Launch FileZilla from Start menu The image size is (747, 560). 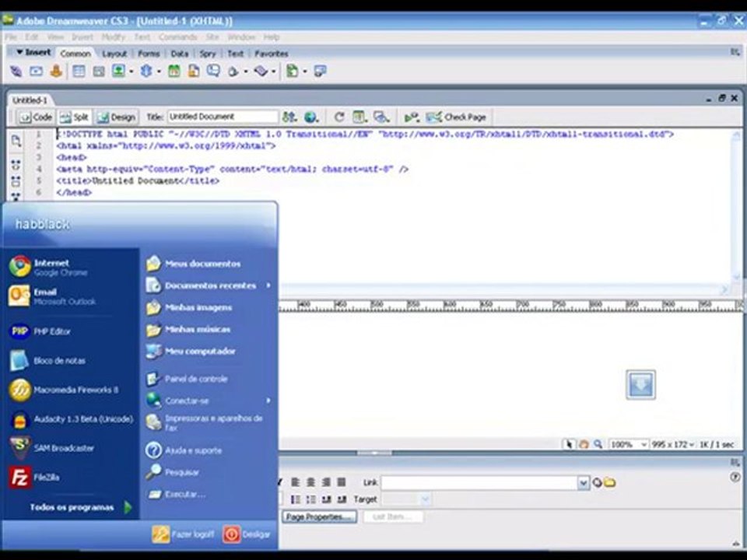[x=34, y=477]
